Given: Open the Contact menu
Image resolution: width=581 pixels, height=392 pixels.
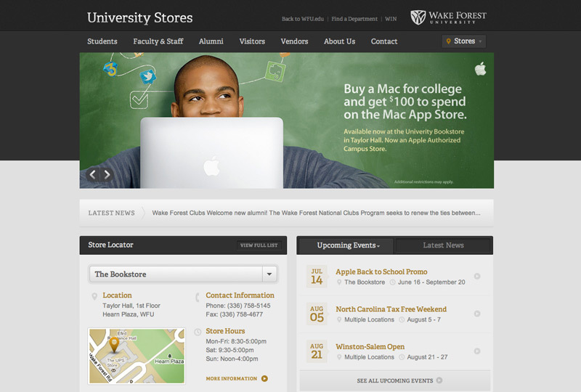Looking at the screenshot, I should (384, 41).
